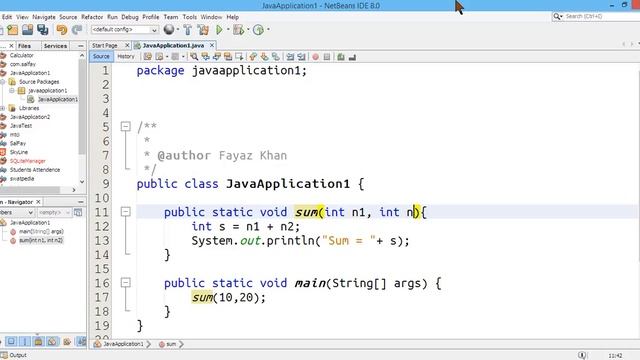Click the Uncomment editor icon

pos(352,57)
